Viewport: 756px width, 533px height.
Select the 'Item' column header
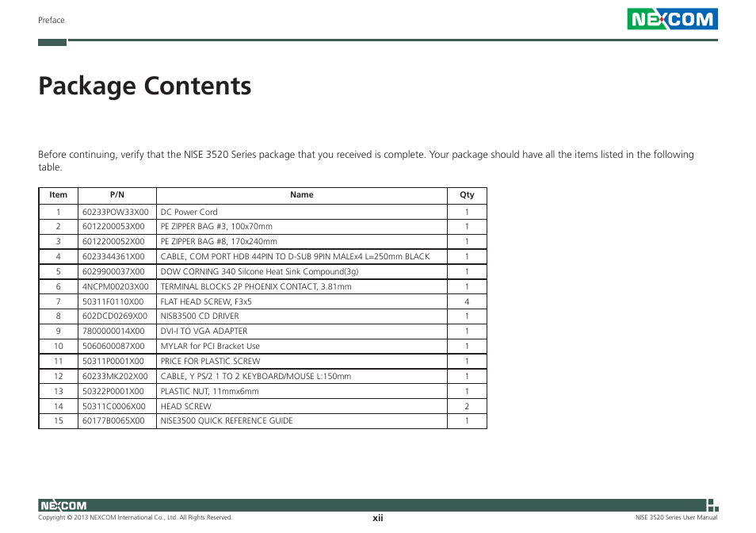point(59,195)
